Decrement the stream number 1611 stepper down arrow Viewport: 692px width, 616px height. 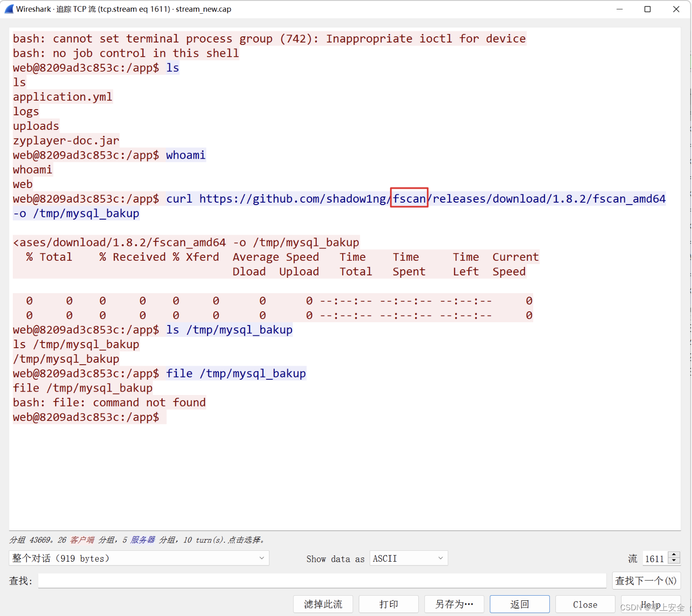click(x=675, y=561)
